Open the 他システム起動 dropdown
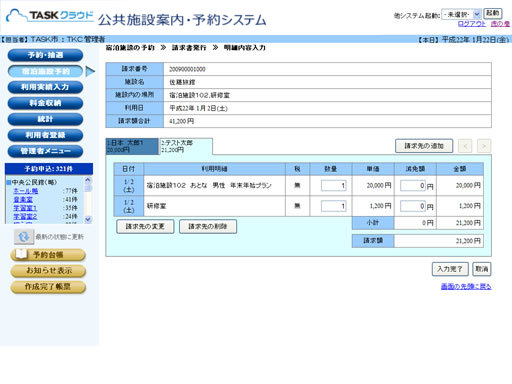 (x=461, y=14)
